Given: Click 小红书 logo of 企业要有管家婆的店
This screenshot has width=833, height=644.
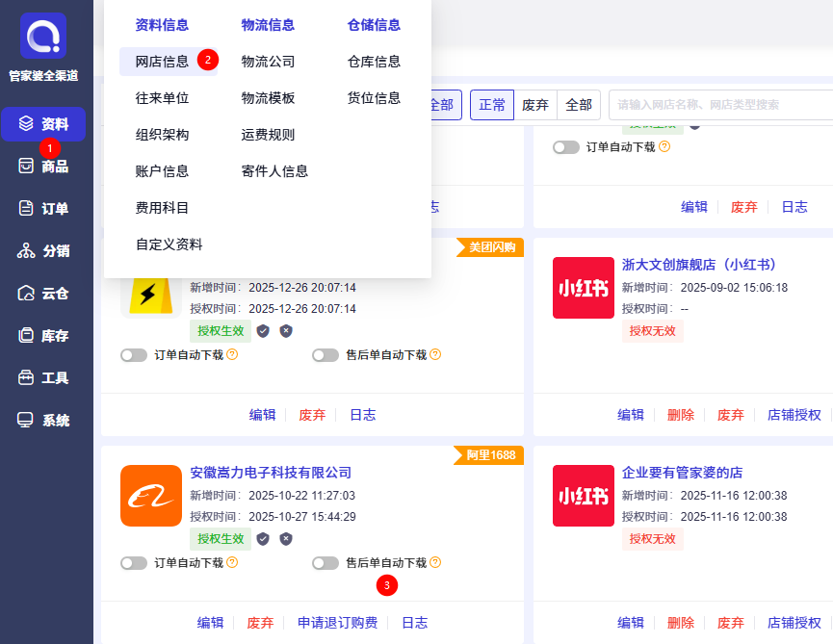Looking at the screenshot, I should click(584, 496).
